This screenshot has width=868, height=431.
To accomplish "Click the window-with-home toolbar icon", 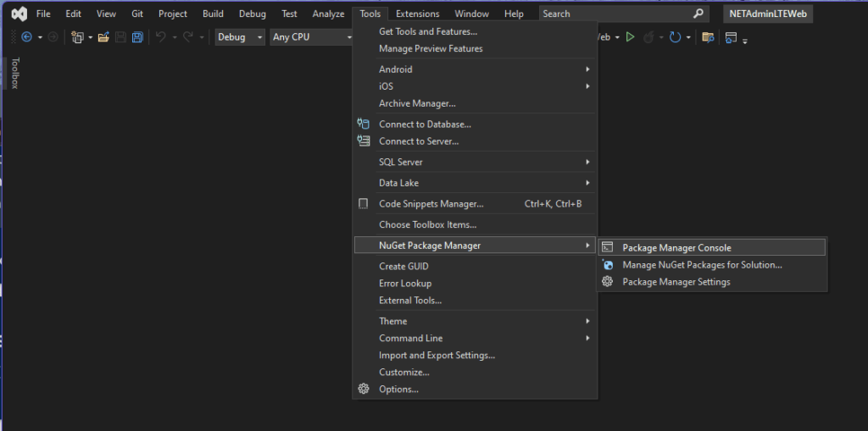I will (x=732, y=37).
